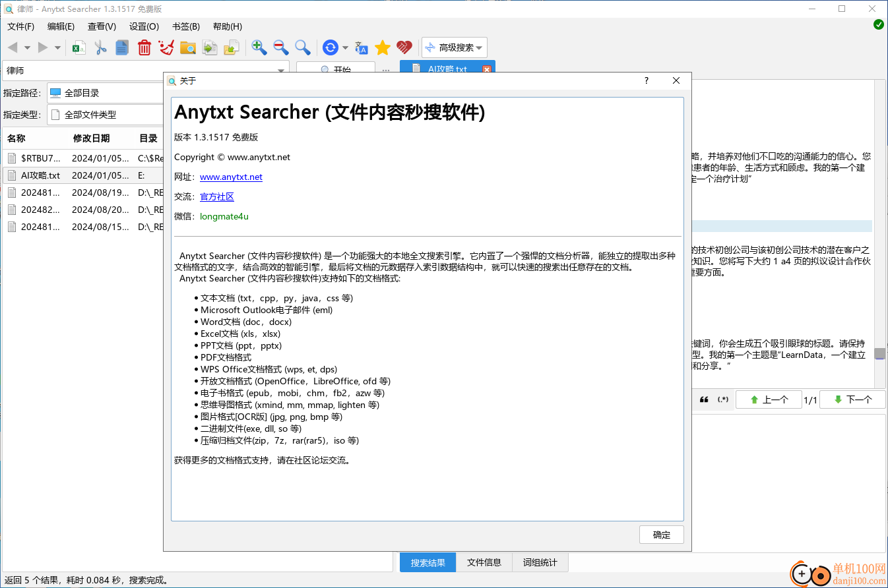The width and height of the screenshot is (888, 588).
Task: Click 确定 to close the About dialog
Action: 662,535
